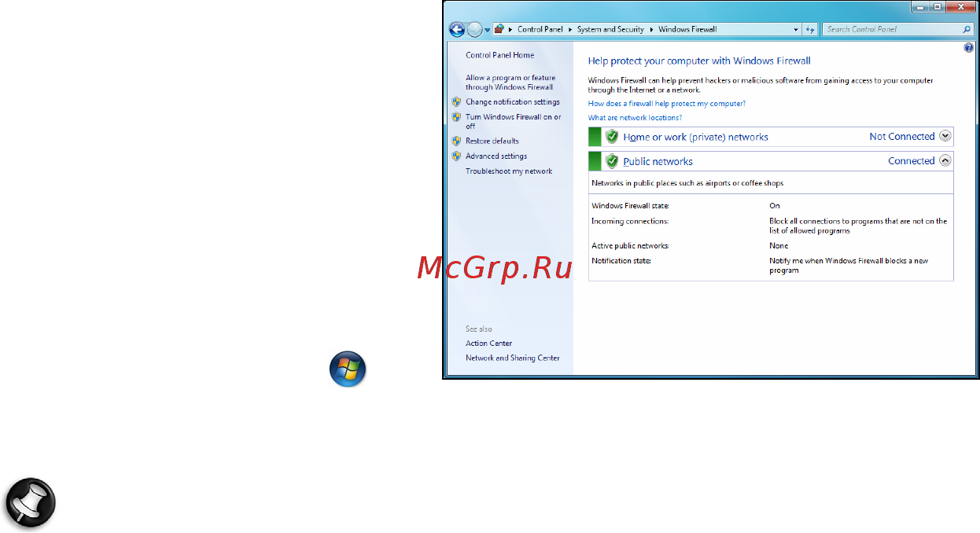Click shield icon beside Restore defaults
The height and width of the screenshot is (533, 980).
point(456,141)
